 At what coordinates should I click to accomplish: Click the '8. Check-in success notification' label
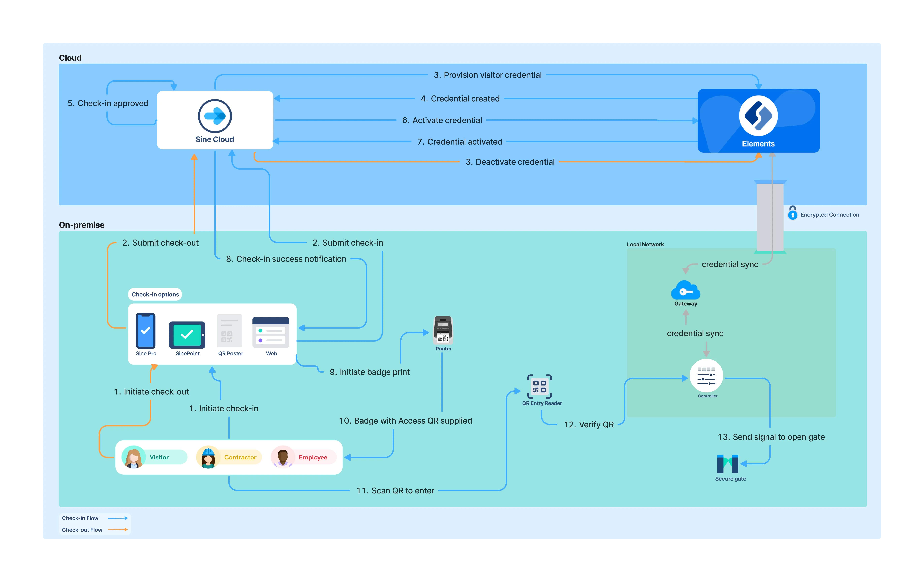(x=286, y=259)
